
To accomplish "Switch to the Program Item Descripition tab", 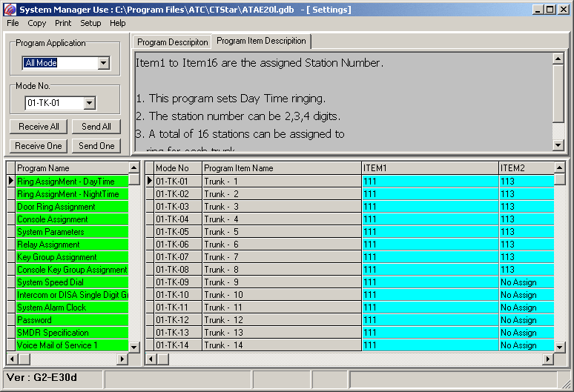I will (x=261, y=41).
